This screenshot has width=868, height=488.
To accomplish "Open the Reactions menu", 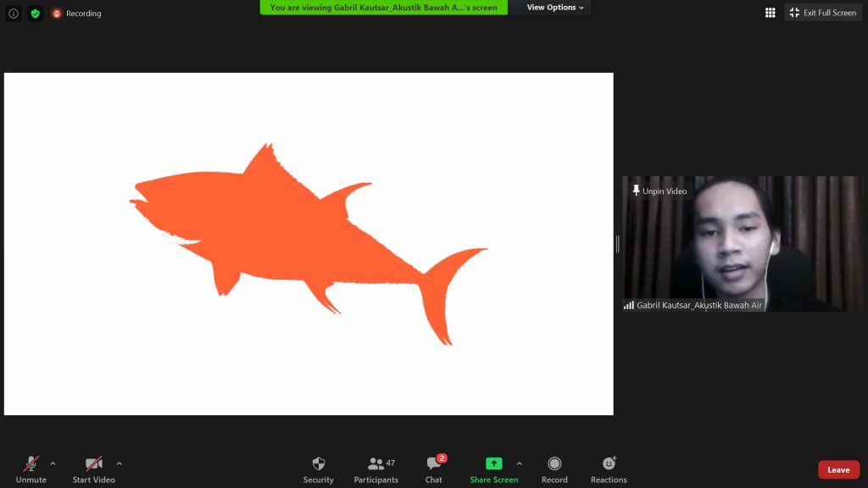I will click(609, 469).
